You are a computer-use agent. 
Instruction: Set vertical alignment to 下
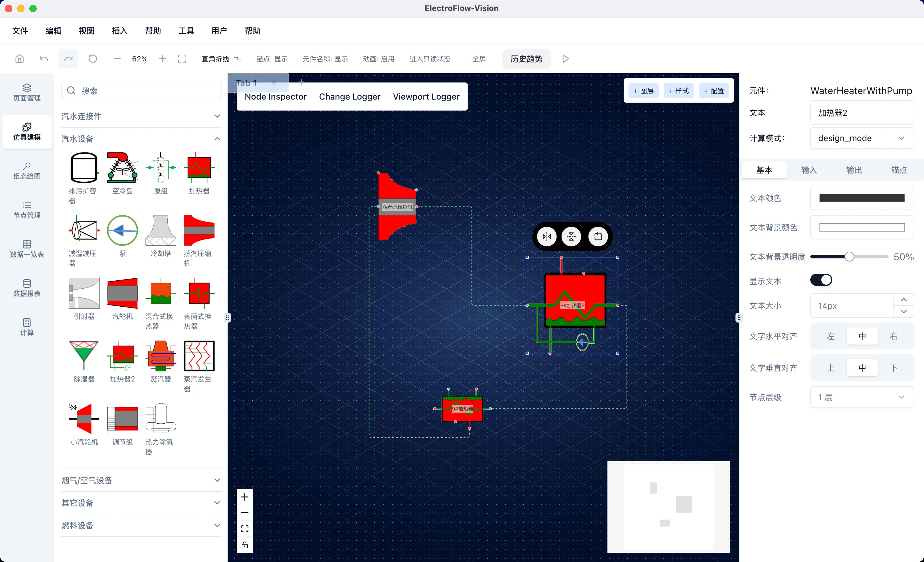tap(893, 368)
